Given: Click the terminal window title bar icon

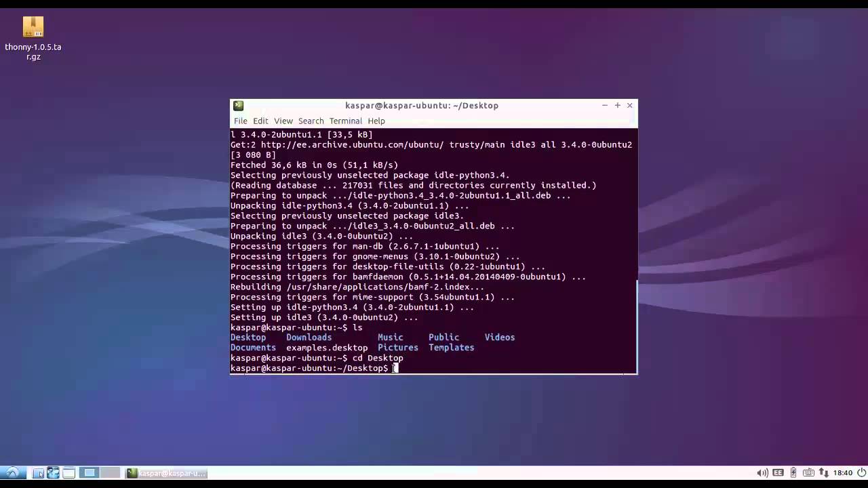Looking at the screenshot, I should 238,106.
